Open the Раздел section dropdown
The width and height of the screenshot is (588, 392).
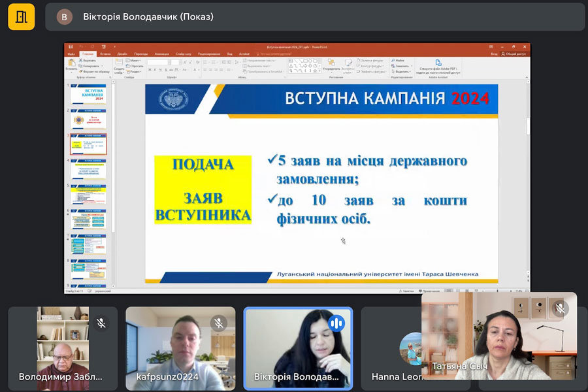[134, 72]
